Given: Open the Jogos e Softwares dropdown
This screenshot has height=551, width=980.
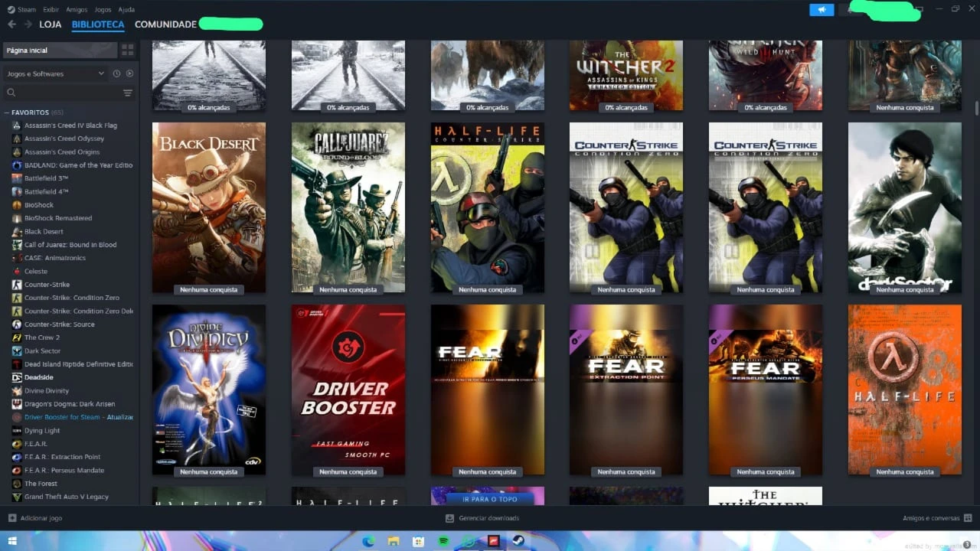Looking at the screenshot, I should pos(55,73).
